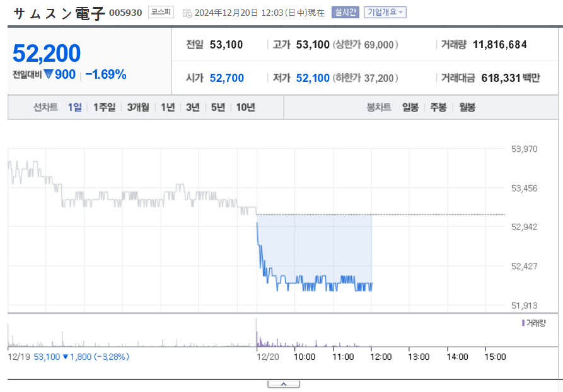Screen dimensions: 563x392
Task: Select the 5년 chart period
Action: pos(218,107)
